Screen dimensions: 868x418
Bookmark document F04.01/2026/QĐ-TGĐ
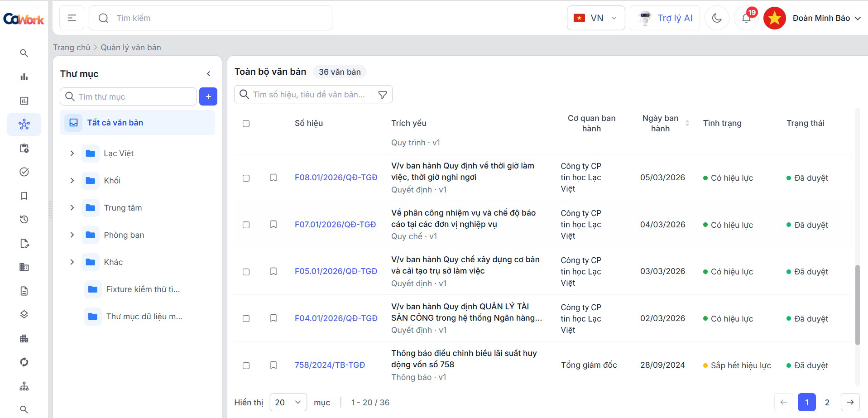[x=273, y=318]
